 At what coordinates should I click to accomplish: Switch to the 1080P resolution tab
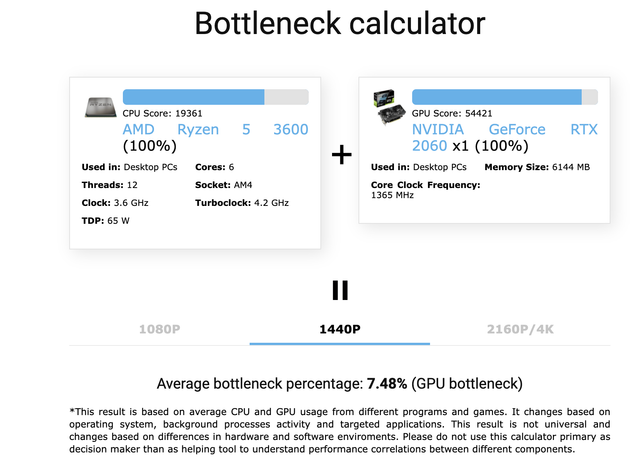[159, 328]
